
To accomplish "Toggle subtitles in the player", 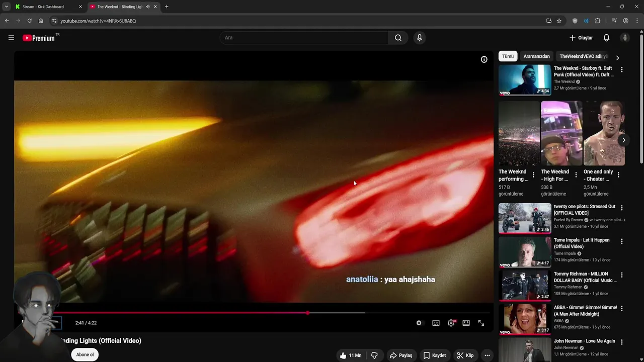I will click(x=436, y=323).
